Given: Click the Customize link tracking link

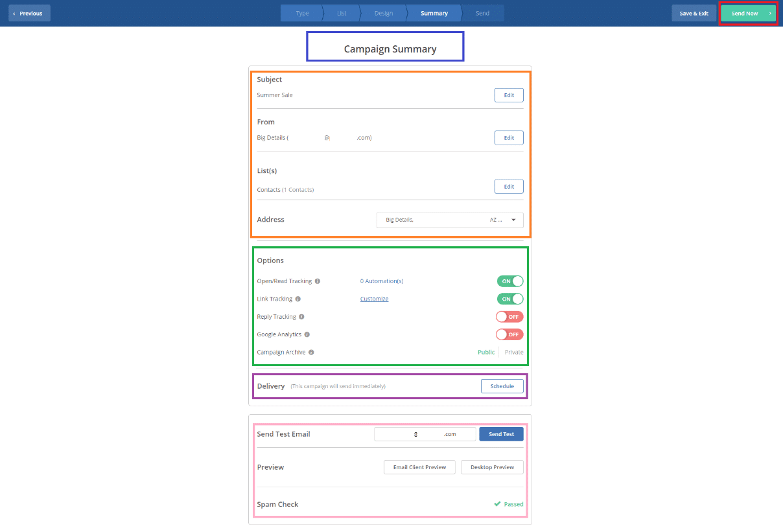Looking at the screenshot, I should click(375, 299).
